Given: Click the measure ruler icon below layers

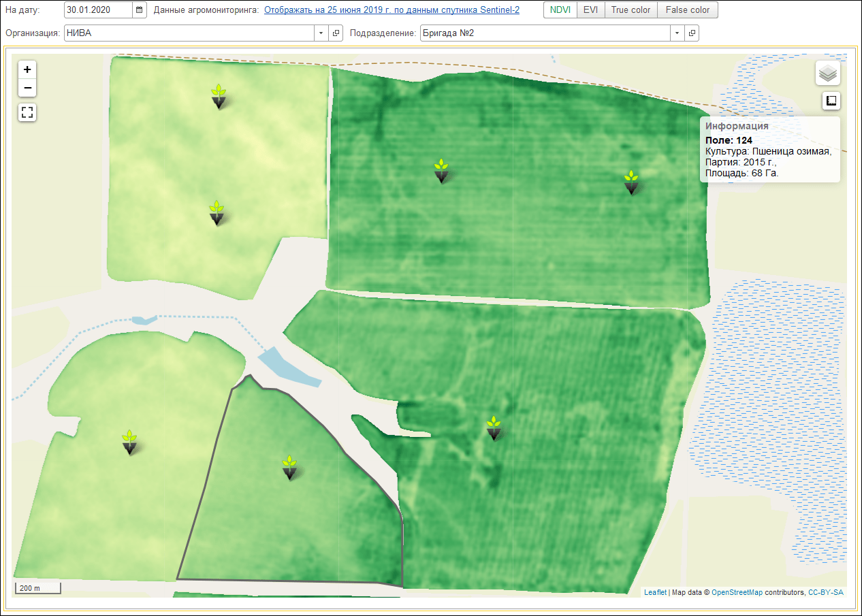Looking at the screenshot, I should (831, 101).
